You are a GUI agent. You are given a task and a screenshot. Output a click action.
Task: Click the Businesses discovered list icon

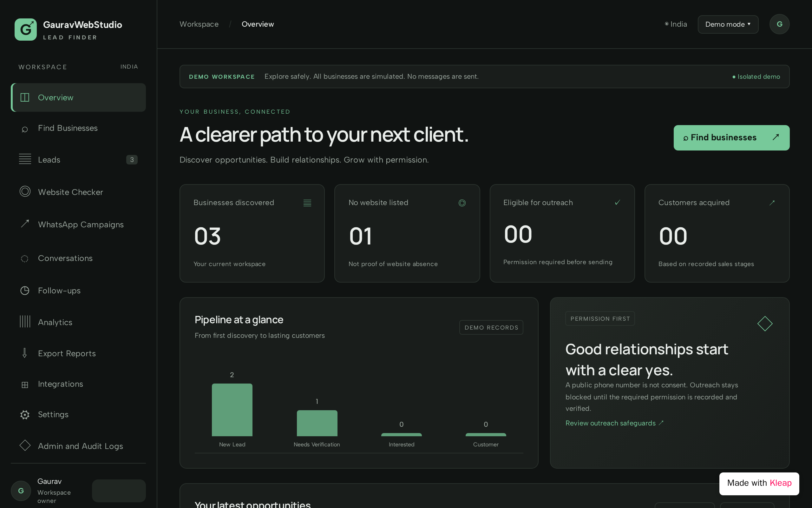pos(307,203)
